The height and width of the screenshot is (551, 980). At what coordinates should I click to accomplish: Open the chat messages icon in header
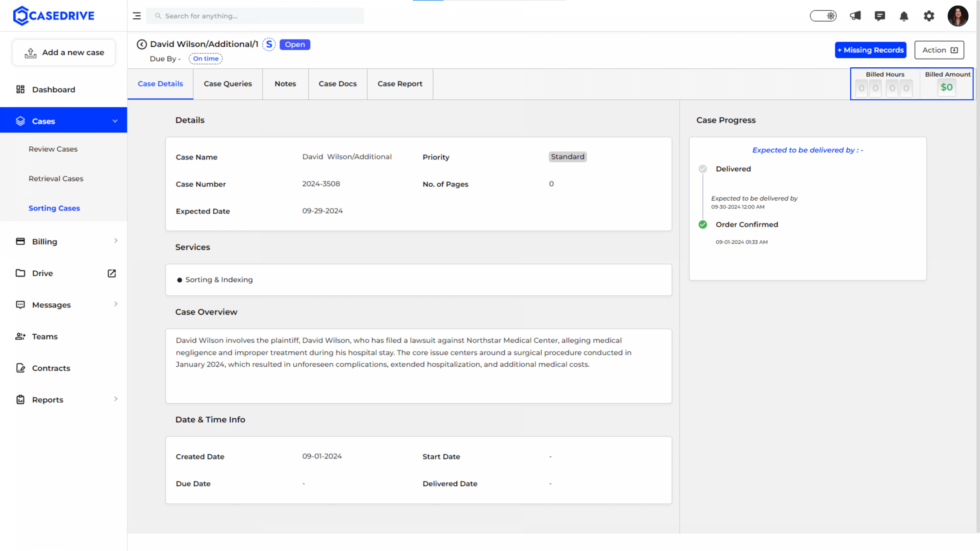click(x=880, y=16)
